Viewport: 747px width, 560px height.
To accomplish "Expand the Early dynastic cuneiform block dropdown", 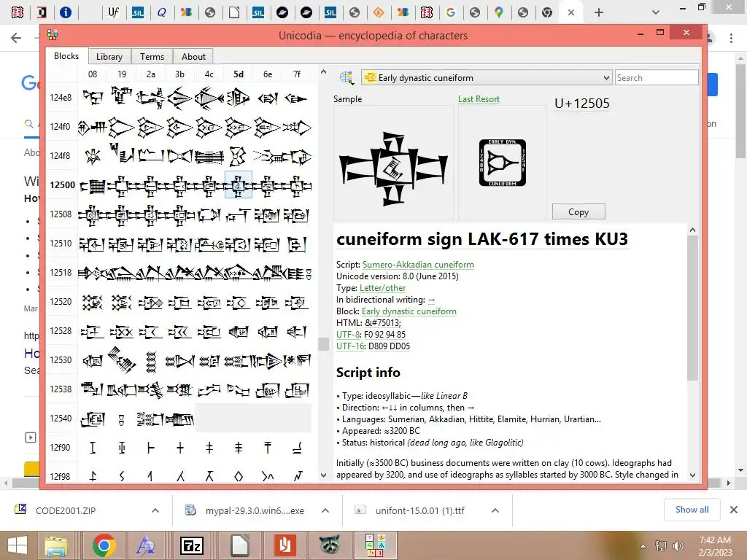I will (x=487, y=77).
